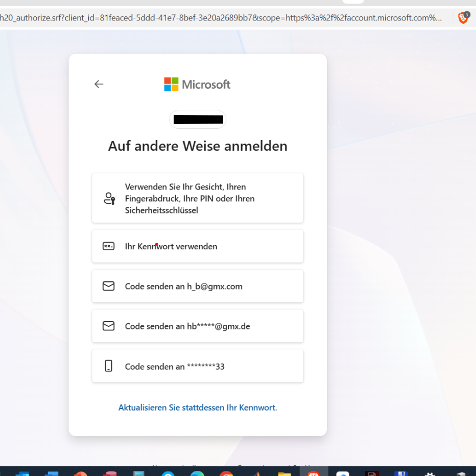476x476 pixels.
Task: Send code to hb*****@gmx.de
Action: [198, 326]
